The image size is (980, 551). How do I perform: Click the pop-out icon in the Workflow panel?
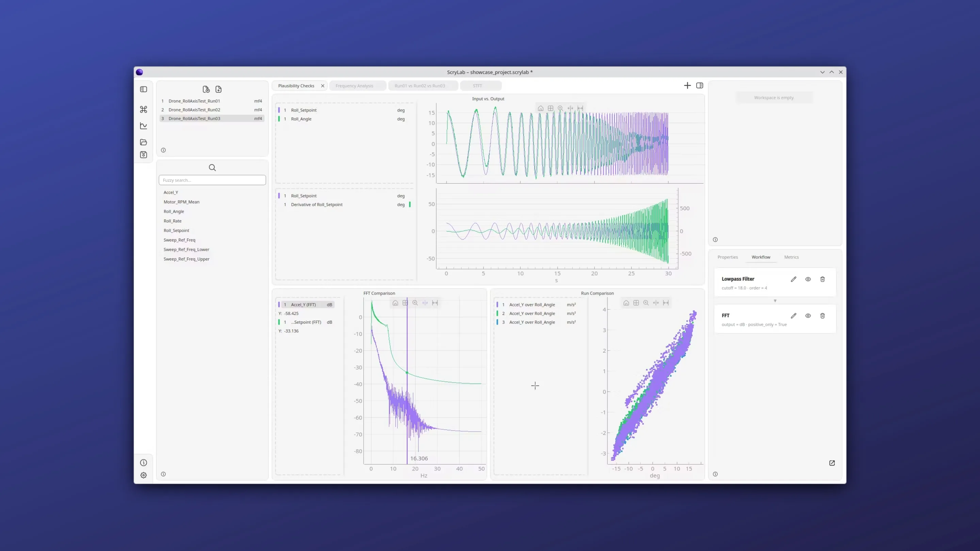832,463
